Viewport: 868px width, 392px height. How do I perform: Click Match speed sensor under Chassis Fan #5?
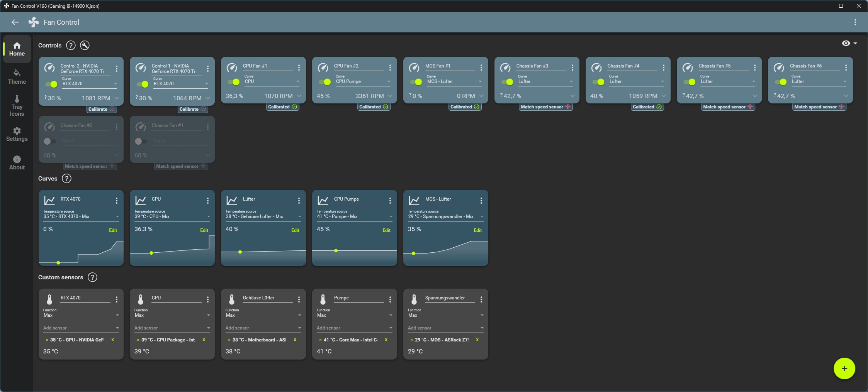(x=728, y=107)
